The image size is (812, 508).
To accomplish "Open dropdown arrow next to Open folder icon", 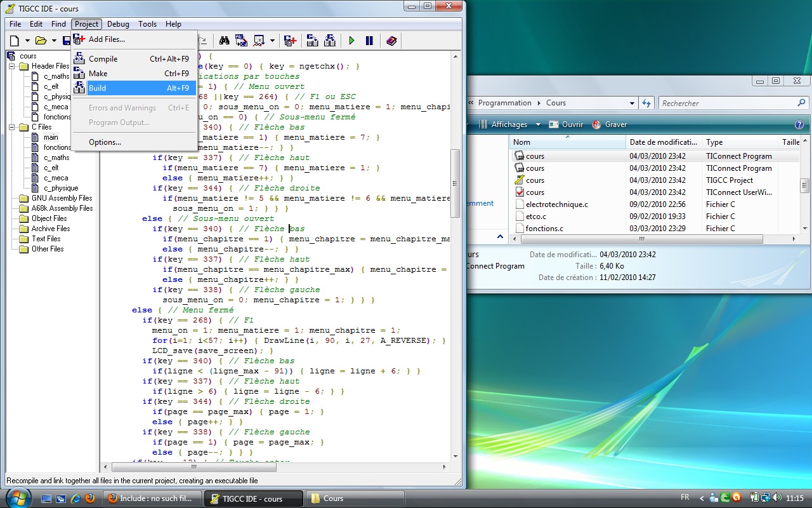I will click(x=54, y=41).
